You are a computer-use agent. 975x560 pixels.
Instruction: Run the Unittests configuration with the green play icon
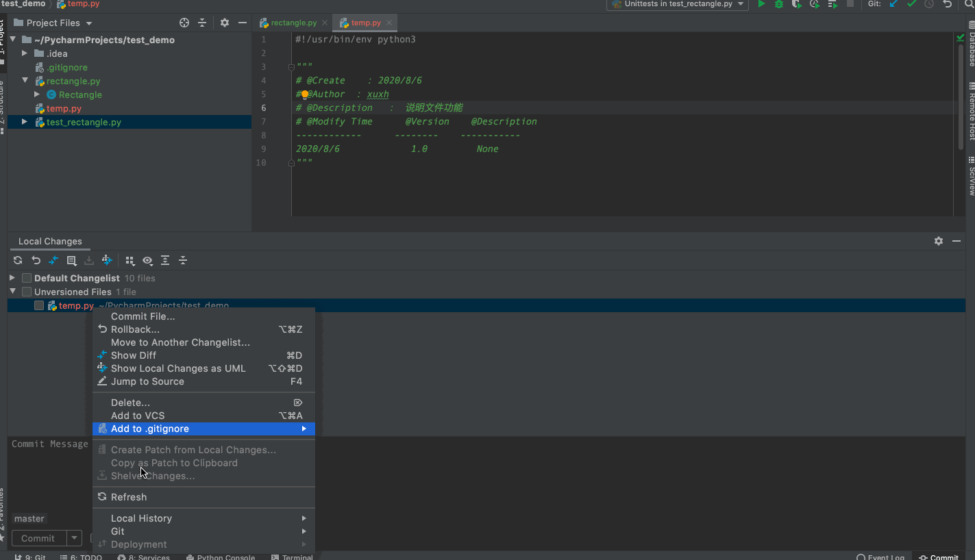tap(761, 4)
